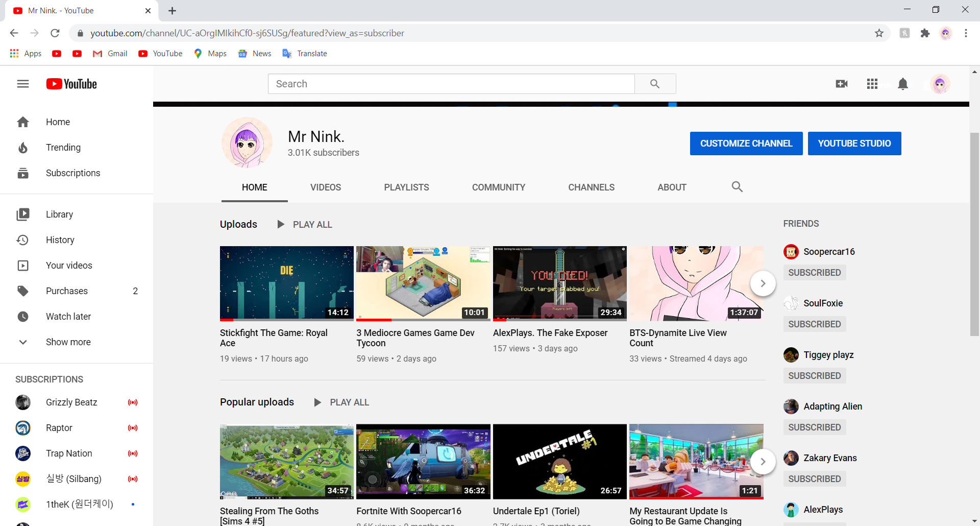Screen dimensions: 980x526
Task: Expand Show more in the sidebar
Action: [x=77, y=342]
